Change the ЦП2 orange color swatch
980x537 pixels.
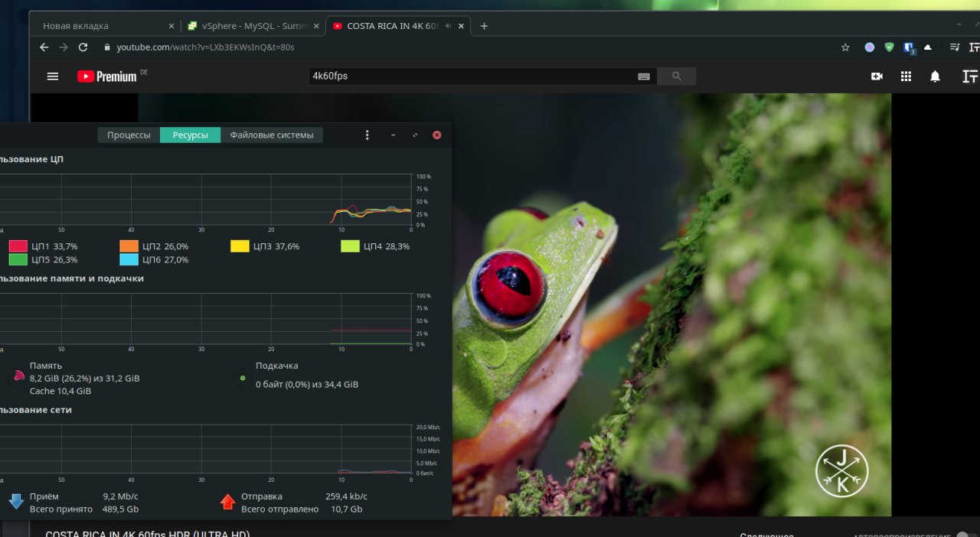(129, 246)
